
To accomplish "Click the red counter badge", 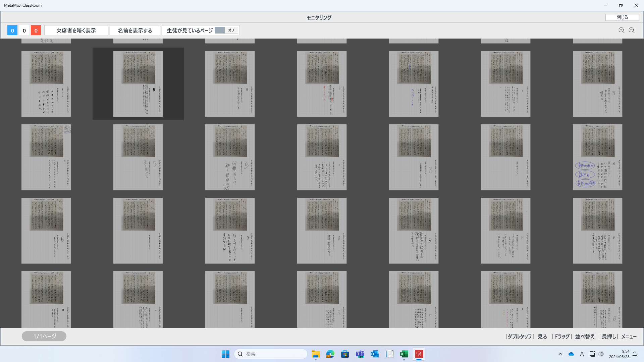I will 36,31.
